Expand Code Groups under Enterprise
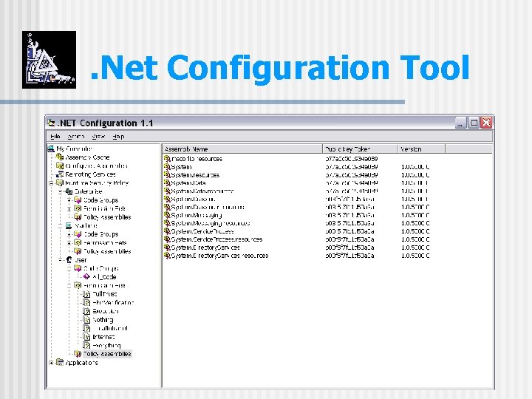The height and width of the screenshot is (399, 532). point(69,200)
